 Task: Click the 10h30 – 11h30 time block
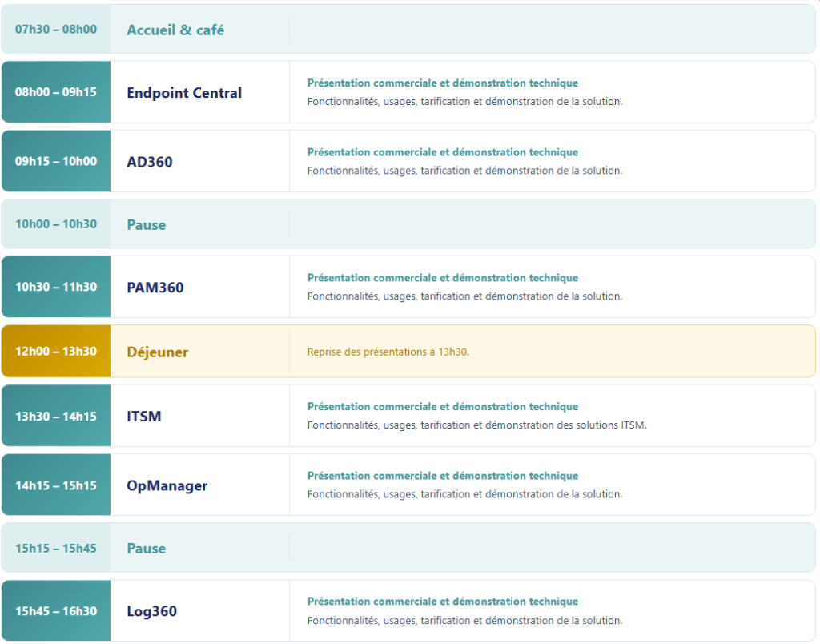point(56,287)
